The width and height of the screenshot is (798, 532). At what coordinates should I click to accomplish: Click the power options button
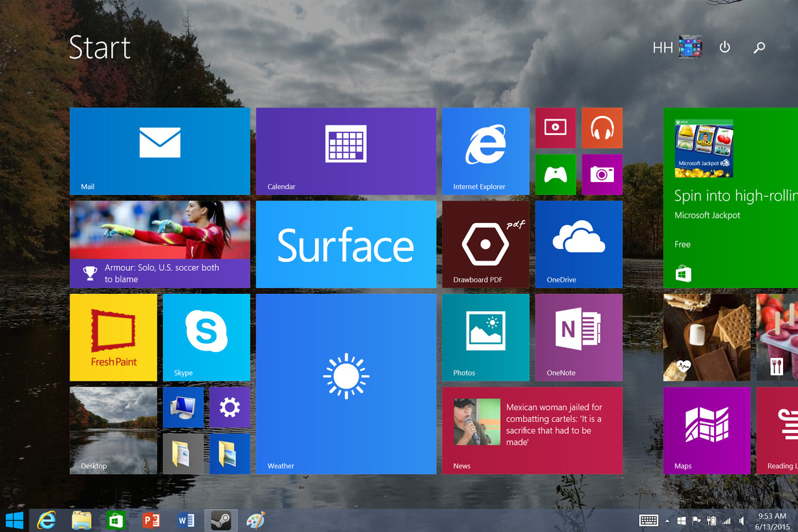725,47
